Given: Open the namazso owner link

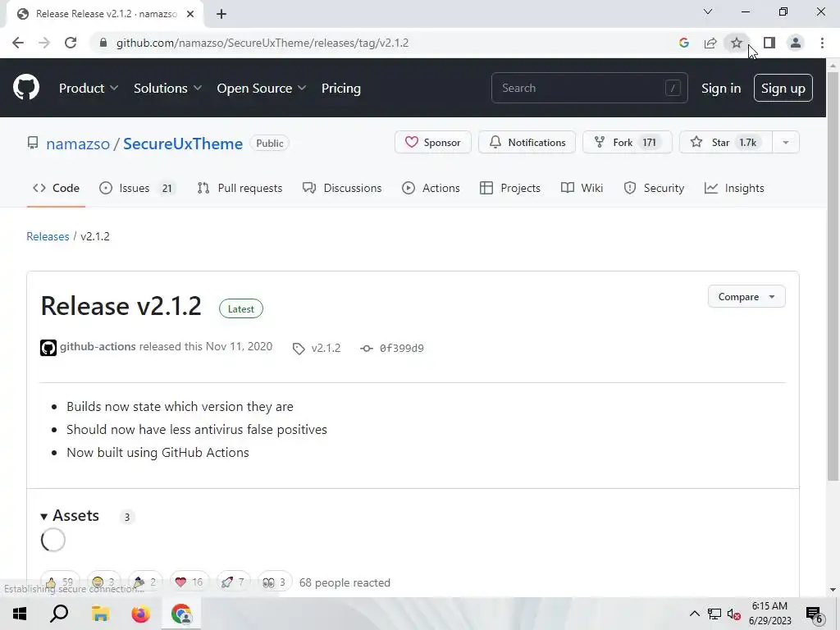Looking at the screenshot, I should coord(78,144).
